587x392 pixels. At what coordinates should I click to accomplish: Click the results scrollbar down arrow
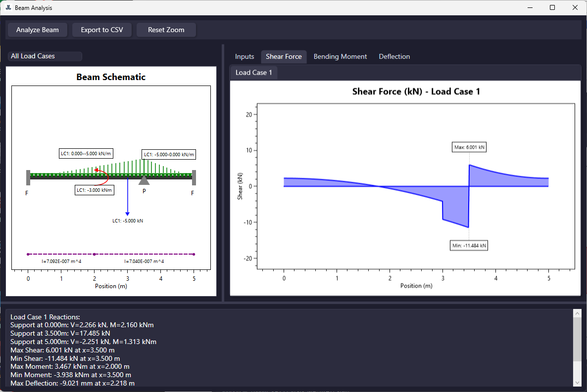577,382
